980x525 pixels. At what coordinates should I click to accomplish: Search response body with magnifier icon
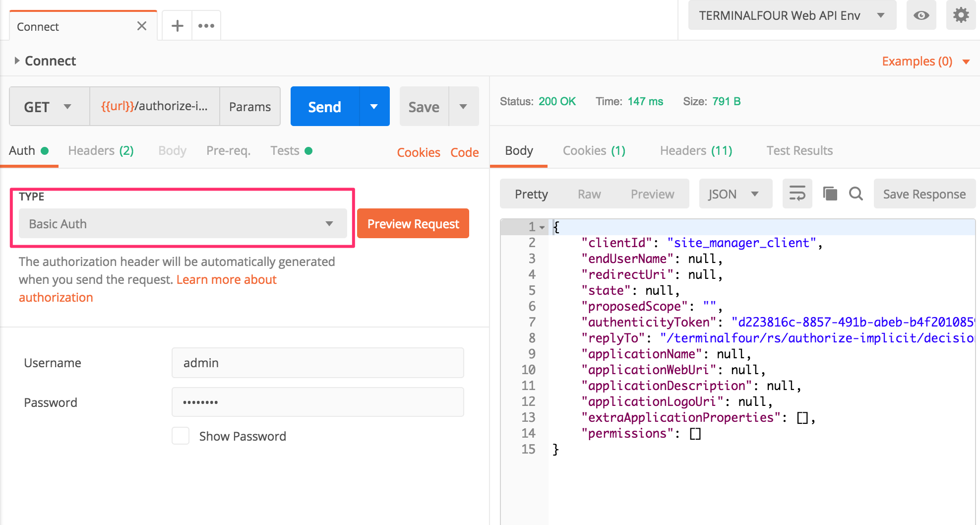pyautogui.click(x=856, y=194)
